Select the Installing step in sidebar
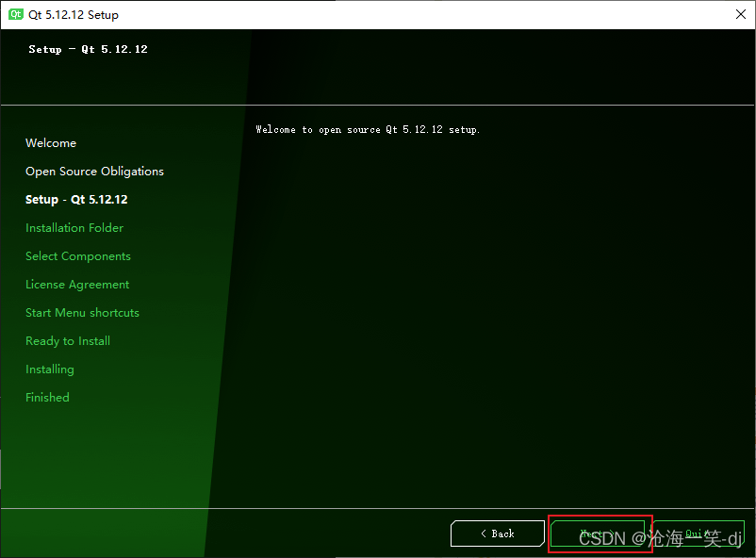756x558 pixels. 50,369
